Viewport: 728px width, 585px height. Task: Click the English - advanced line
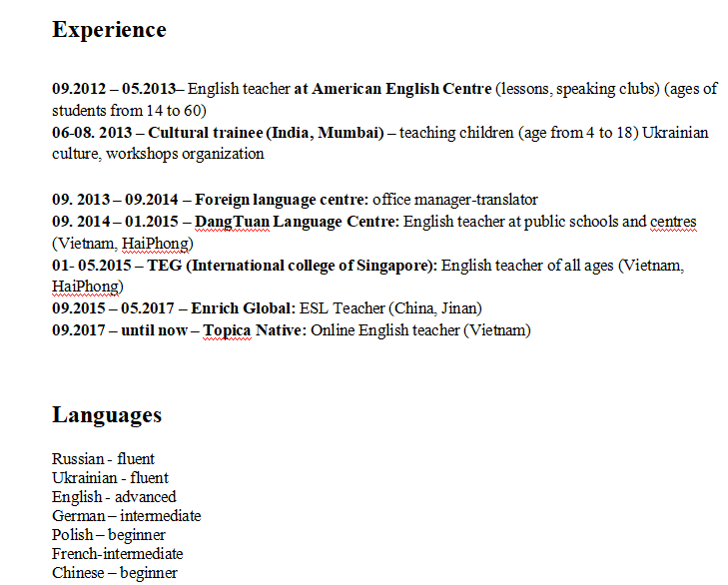[x=114, y=497]
